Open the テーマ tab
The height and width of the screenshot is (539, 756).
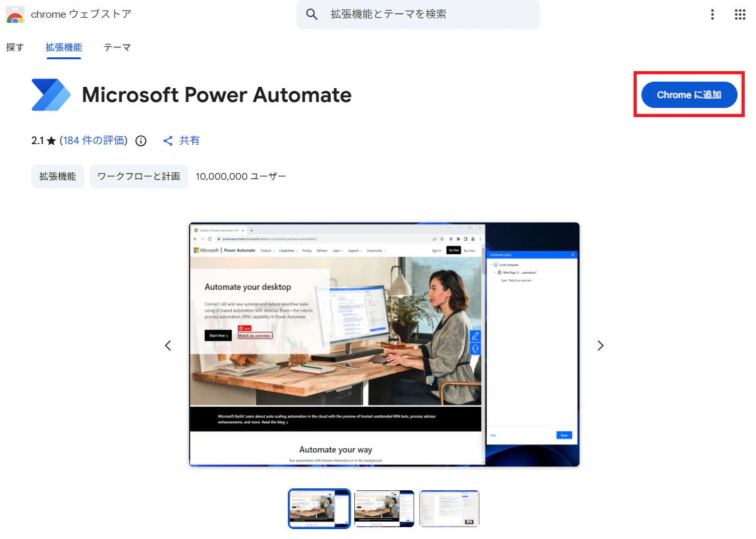(x=117, y=47)
